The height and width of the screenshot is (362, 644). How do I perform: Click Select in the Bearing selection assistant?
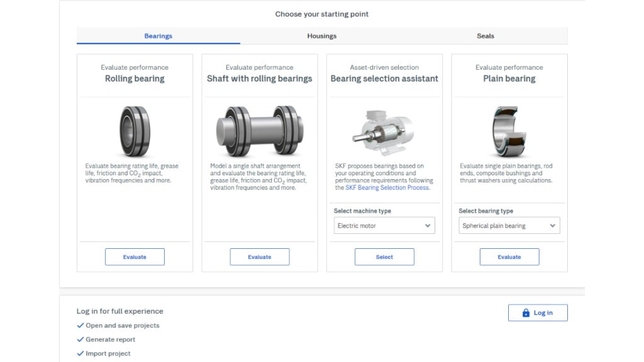click(384, 256)
